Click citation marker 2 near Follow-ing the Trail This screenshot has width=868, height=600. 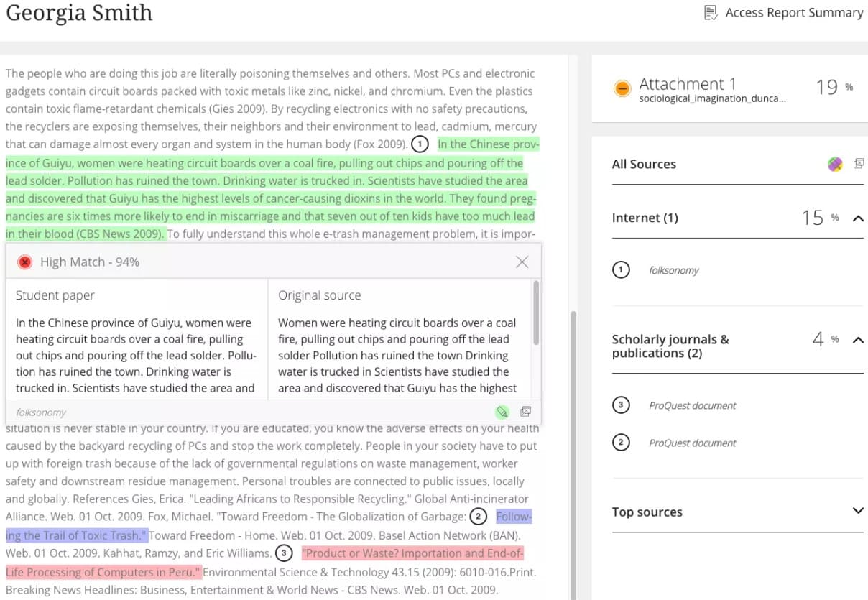point(479,517)
